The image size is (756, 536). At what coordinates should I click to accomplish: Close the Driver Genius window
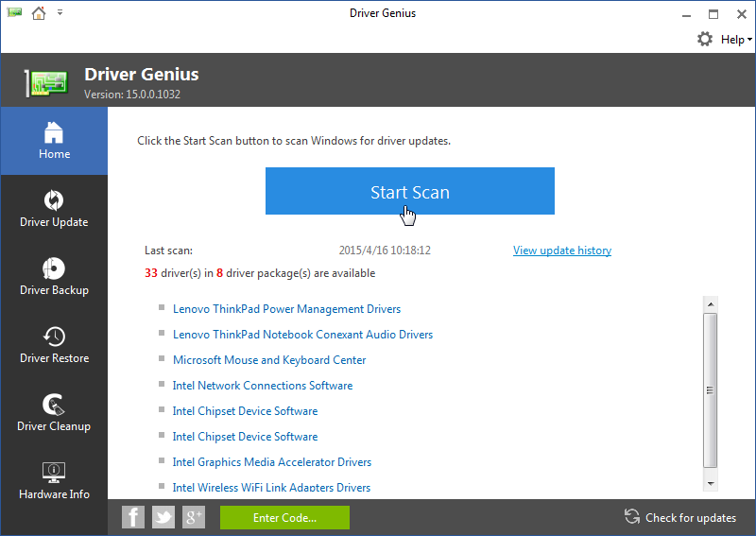[x=742, y=14]
